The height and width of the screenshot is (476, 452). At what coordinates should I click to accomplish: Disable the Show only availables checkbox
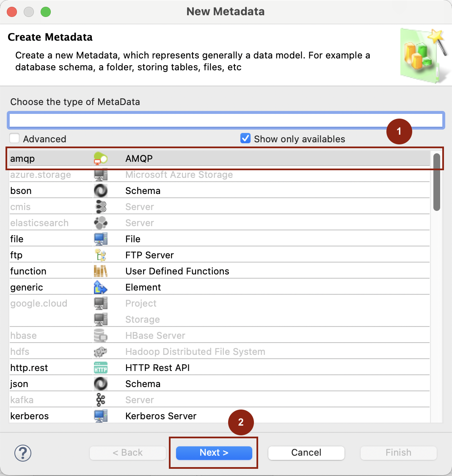click(245, 138)
